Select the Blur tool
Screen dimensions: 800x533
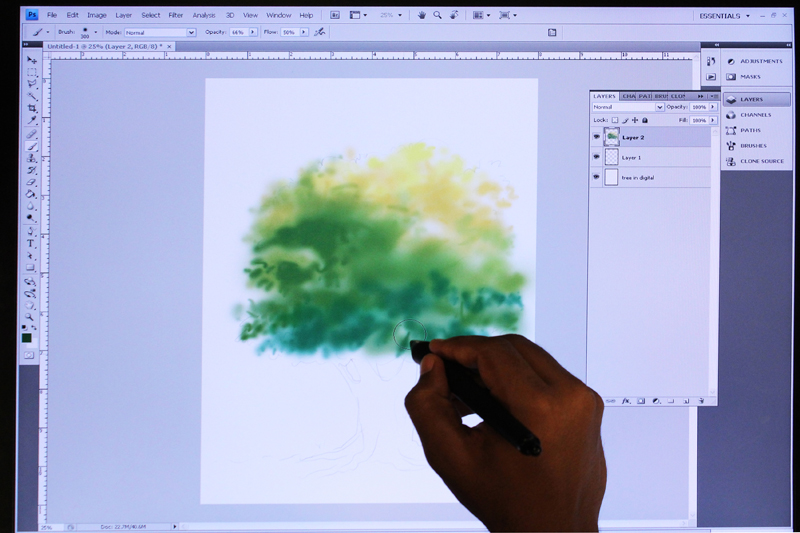tap(32, 207)
